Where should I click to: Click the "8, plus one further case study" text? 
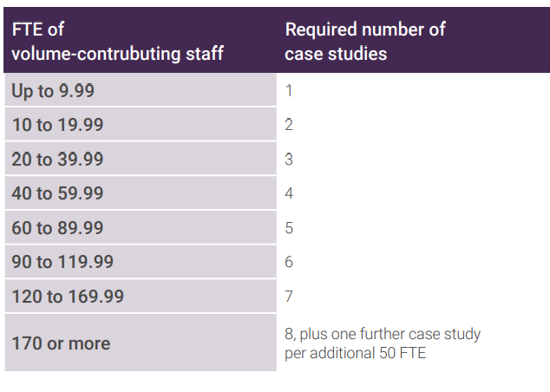click(383, 334)
